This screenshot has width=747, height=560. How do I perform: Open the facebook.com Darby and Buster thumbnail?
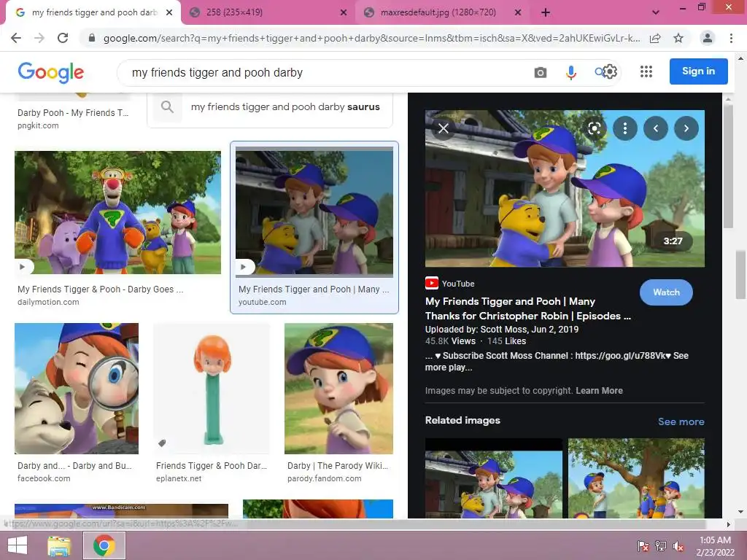coord(77,389)
